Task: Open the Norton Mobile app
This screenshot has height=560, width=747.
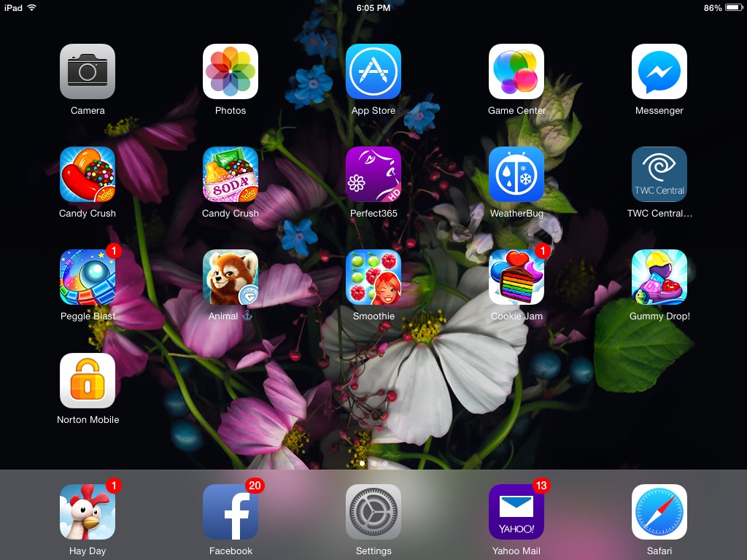Action: pos(88,381)
